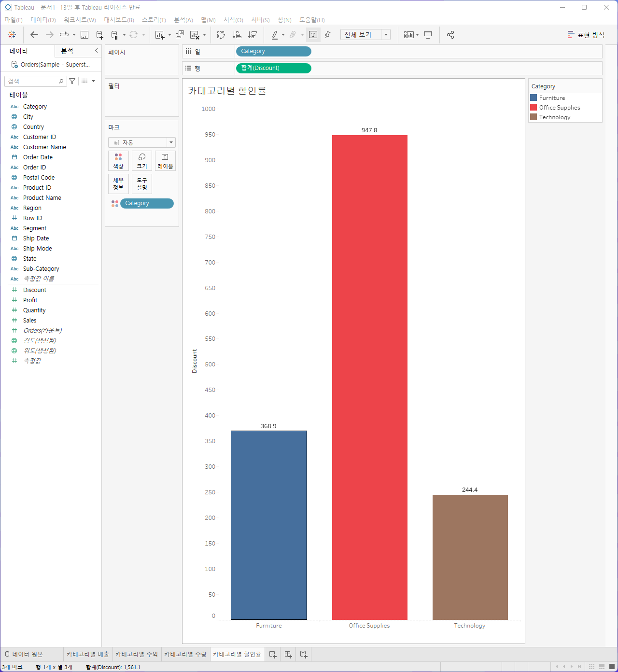This screenshot has height=672, width=618.
Task: Click the red Office Supplies bar
Action: coord(370,378)
